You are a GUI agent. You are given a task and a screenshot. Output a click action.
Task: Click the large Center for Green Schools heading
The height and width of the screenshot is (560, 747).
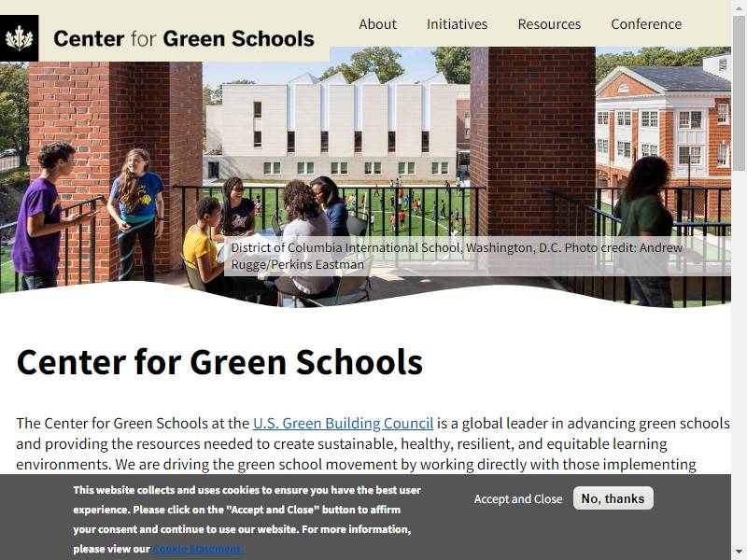219,361
